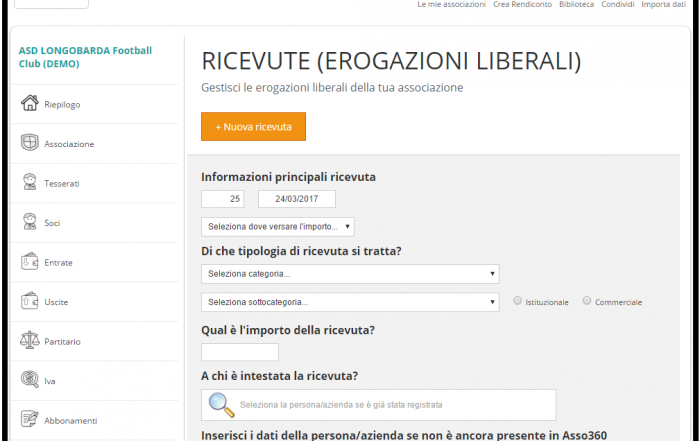Click 'Informazioni principali ricevuta' heading text
Image resolution: width=700 pixels, height=441 pixels.
(x=288, y=177)
